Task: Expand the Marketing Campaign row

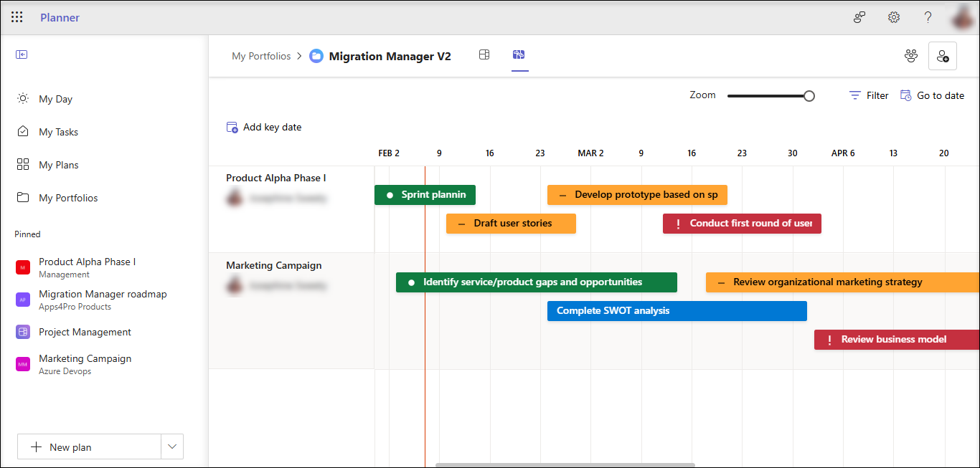Action: point(273,264)
